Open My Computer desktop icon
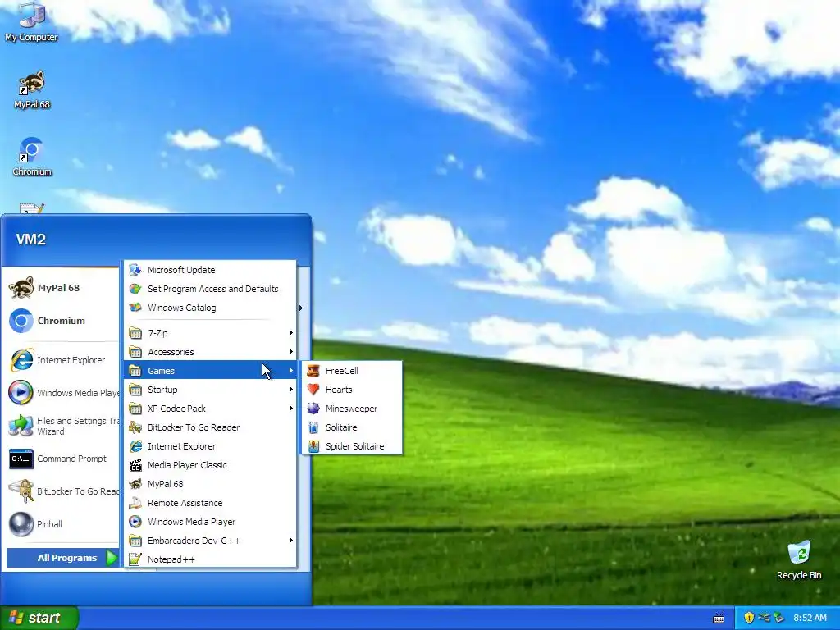Image resolution: width=840 pixels, height=630 pixels. [32, 22]
